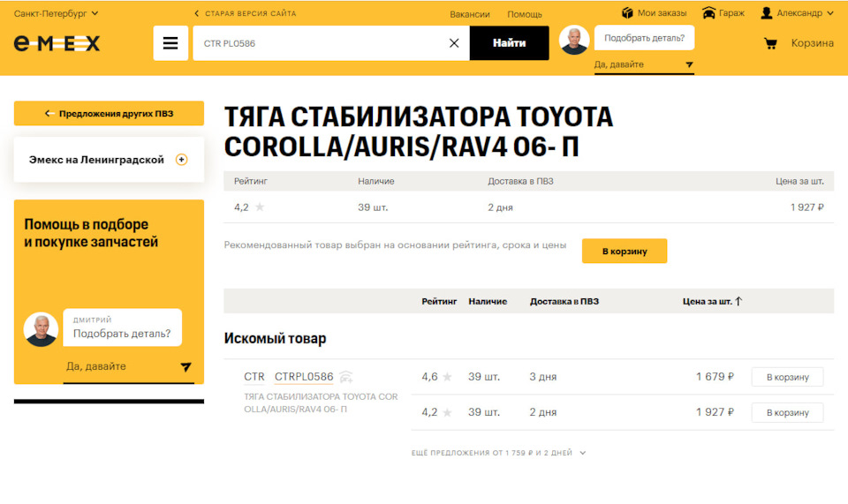848x504 pixels.
Task: Click star beside 4,2 in offers list
Action: click(447, 412)
